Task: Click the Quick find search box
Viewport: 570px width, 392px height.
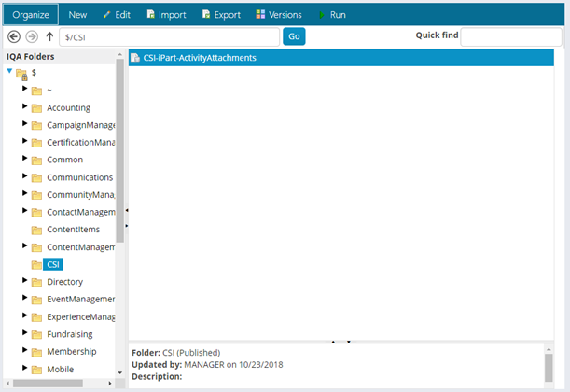Action: pyautogui.click(x=510, y=36)
